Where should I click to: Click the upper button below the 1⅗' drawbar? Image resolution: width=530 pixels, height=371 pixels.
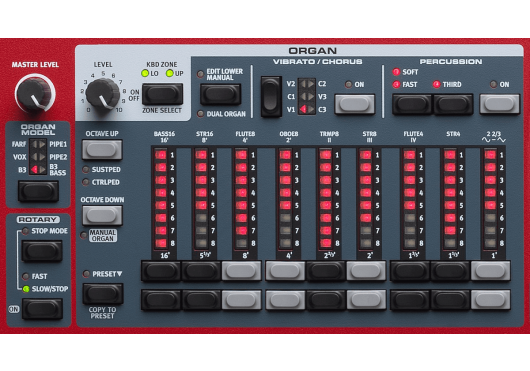pos(410,271)
